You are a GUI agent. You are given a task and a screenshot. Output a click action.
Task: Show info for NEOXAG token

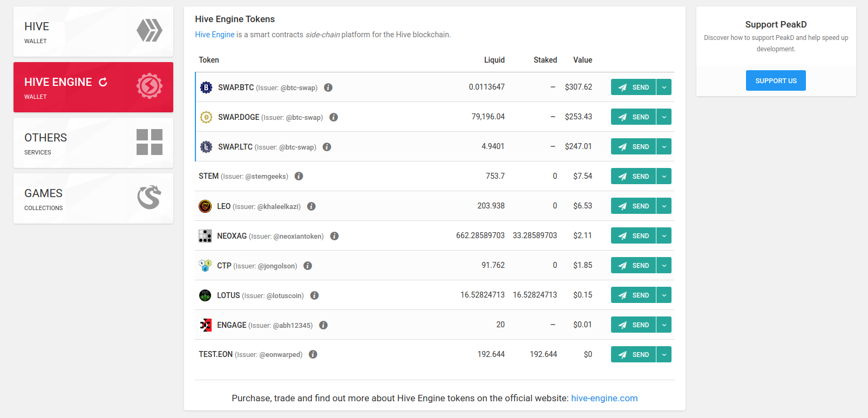coord(334,236)
